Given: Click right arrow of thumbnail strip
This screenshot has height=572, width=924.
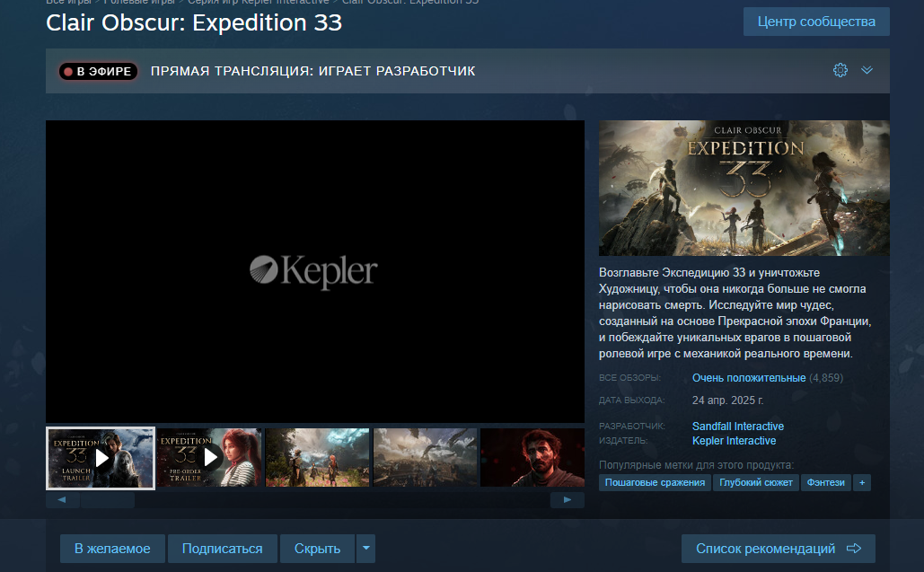Looking at the screenshot, I should pyautogui.click(x=567, y=499).
